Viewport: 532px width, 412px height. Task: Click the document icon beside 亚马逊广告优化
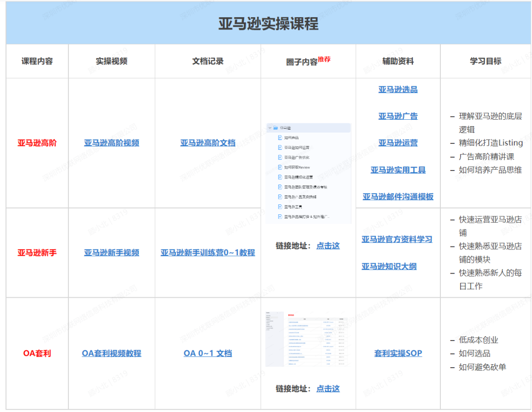(x=280, y=157)
